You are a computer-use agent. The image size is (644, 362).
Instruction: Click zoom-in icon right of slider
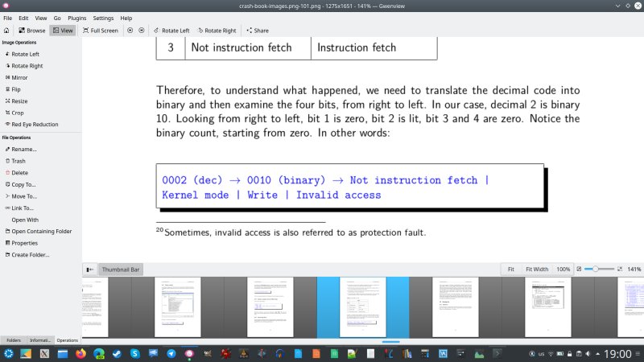[x=620, y=269]
